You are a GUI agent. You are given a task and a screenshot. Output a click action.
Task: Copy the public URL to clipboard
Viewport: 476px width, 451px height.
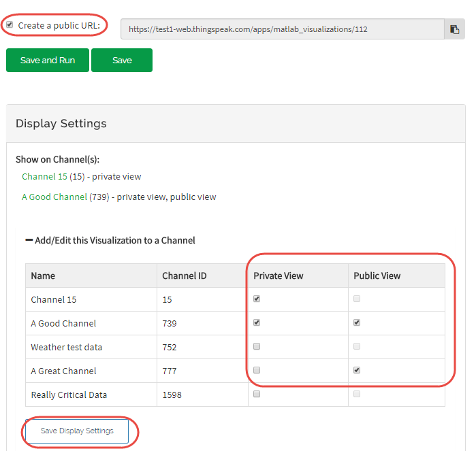coord(455,29)
